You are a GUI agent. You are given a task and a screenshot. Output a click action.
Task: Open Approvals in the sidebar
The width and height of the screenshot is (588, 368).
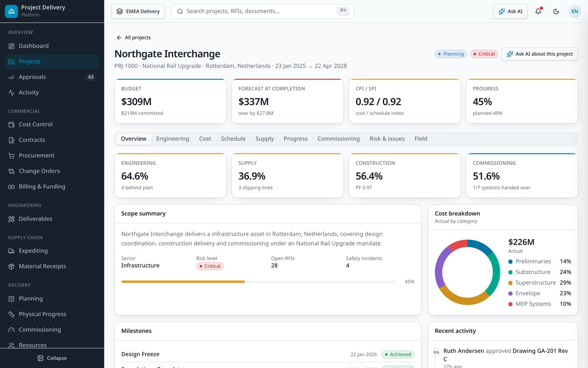tap(52, 77)
